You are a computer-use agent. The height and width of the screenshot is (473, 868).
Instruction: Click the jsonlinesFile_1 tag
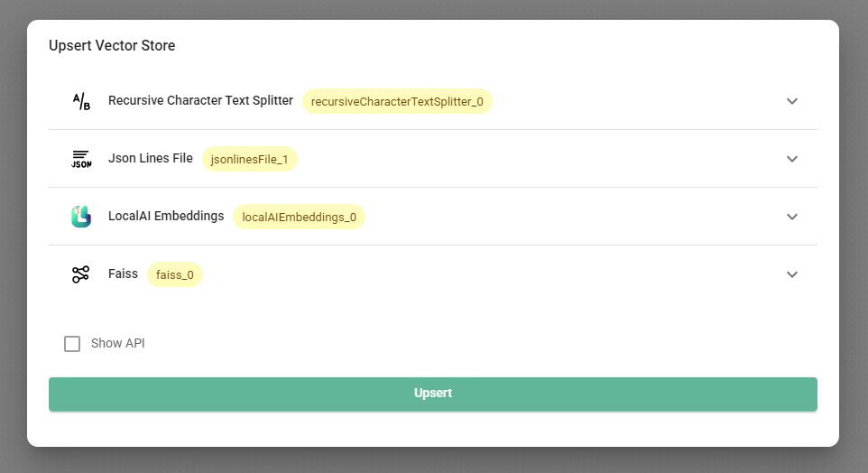[250, 159]
